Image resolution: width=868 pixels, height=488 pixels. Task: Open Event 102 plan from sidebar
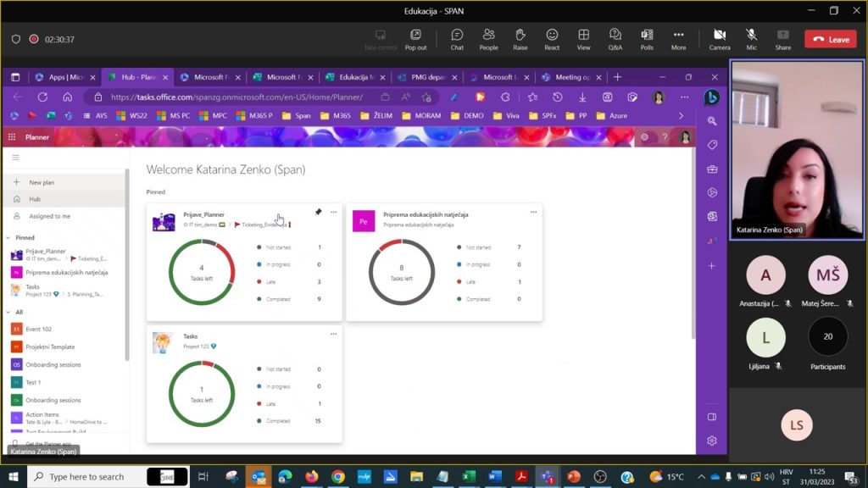(64, 330)
